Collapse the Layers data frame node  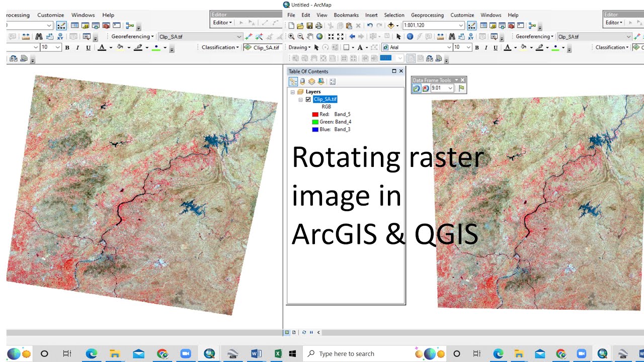pos(292,92)
